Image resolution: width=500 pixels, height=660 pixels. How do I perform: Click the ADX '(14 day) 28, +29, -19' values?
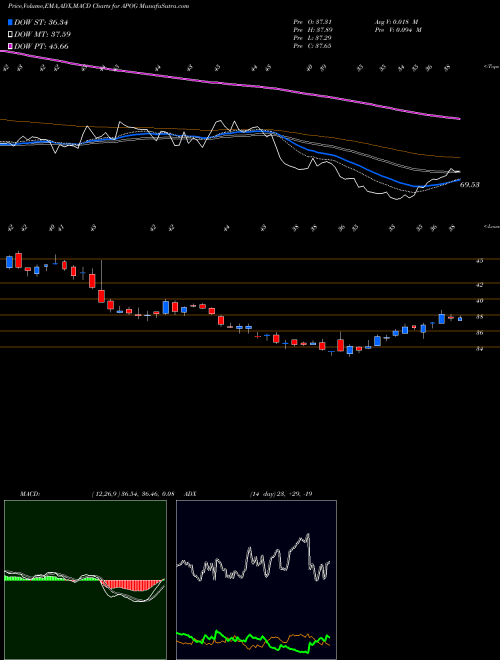click(280, 494)
